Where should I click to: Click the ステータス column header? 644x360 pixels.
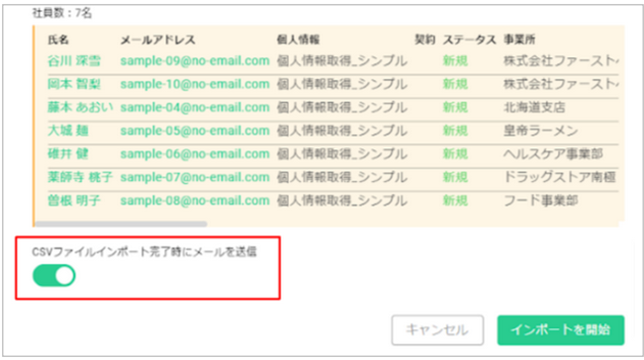click(469, 40)
